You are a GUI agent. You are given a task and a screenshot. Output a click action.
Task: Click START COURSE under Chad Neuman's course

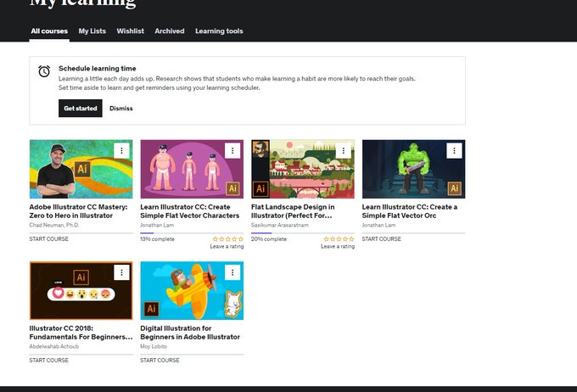[x=49, y=239]
